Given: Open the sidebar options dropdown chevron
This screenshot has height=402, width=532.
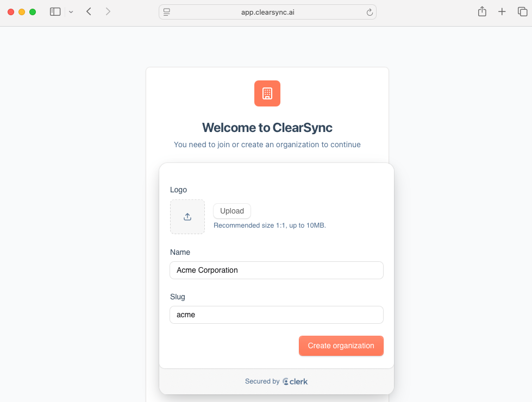Looking at the screenshot, I should click(x=71, y=12).
